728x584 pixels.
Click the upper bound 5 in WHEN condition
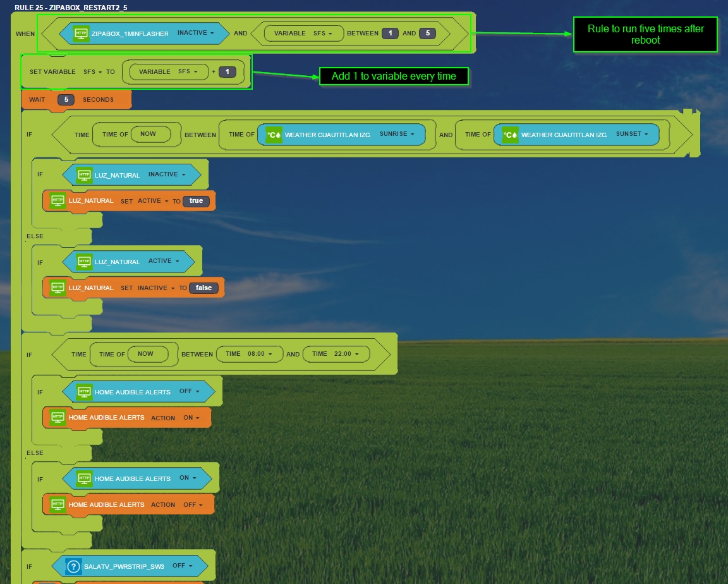[427, 33]
